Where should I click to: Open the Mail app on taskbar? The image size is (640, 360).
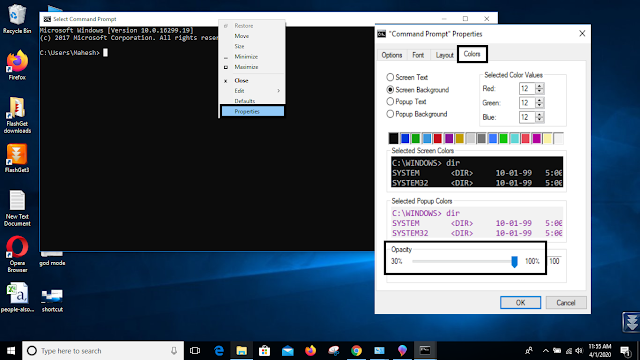288,351
